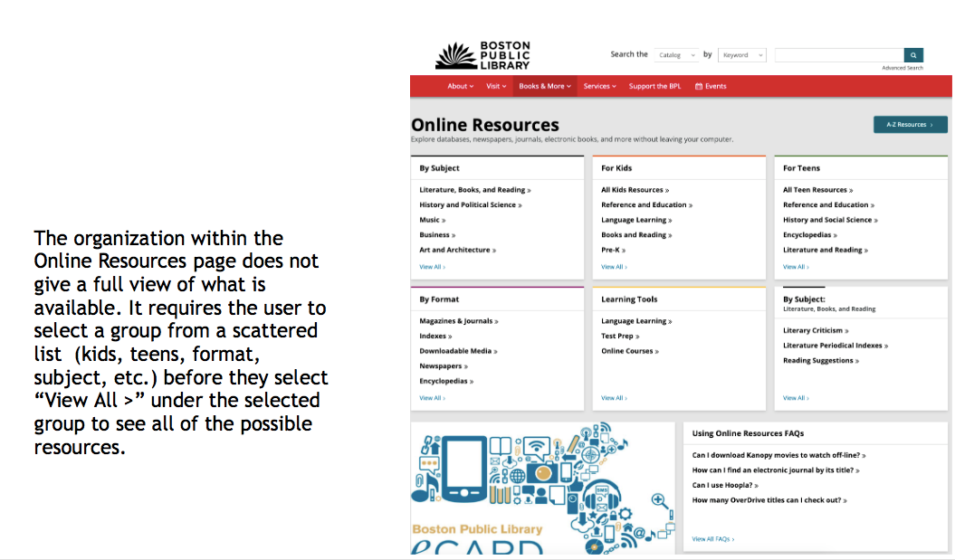This screenshot has height=560, width=955.
Task: Open Kanopy off-line download FAQ
Action: (x=778, y=455)
